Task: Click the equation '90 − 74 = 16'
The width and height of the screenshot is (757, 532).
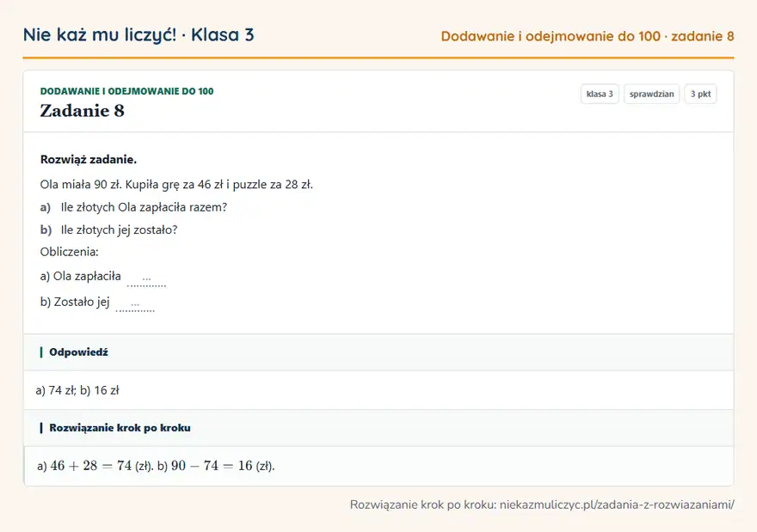Action: click(x=212, y=466)
